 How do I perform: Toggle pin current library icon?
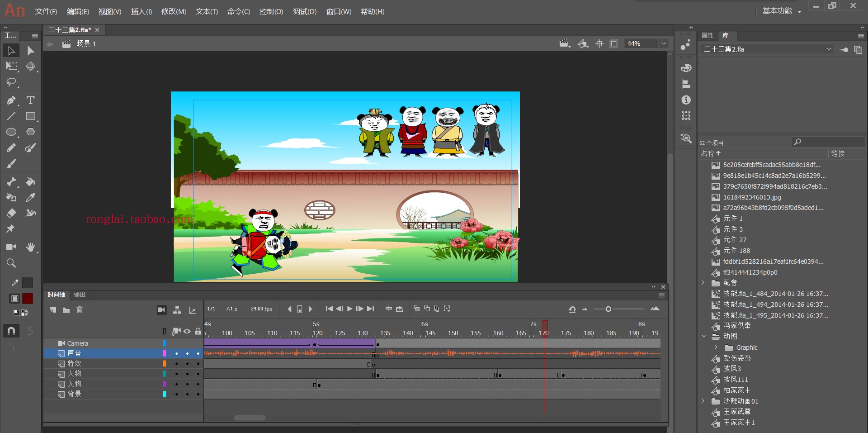point(844,49)
